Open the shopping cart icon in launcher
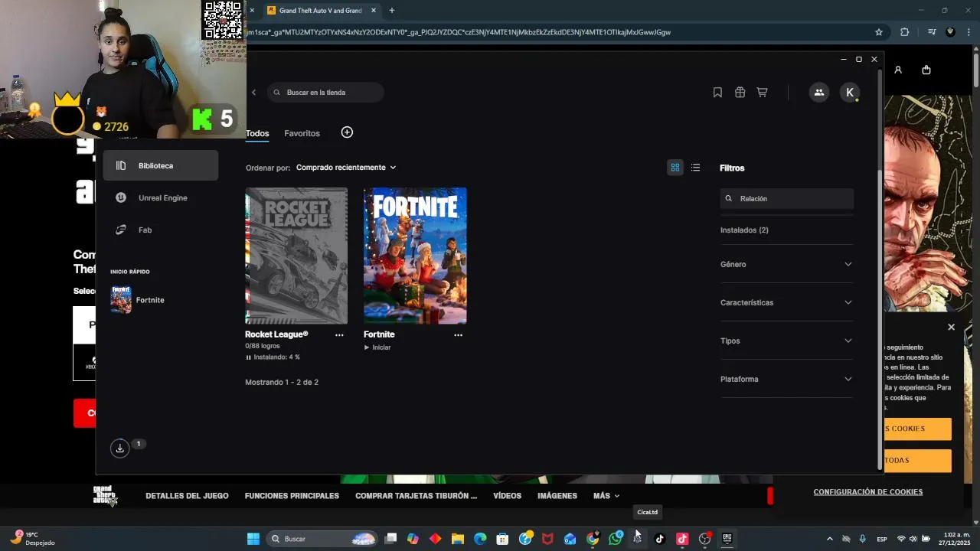 pyautogui.click(x=762, y=93)
